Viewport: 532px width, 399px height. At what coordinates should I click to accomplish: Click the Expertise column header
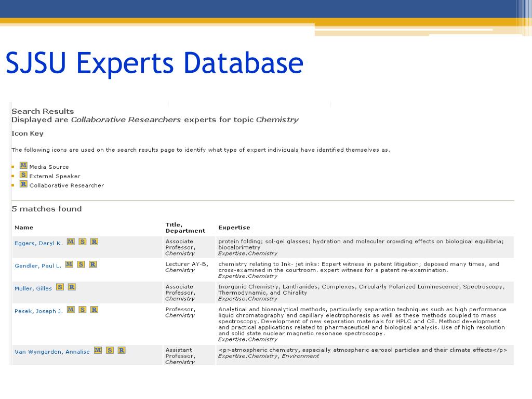234,228
